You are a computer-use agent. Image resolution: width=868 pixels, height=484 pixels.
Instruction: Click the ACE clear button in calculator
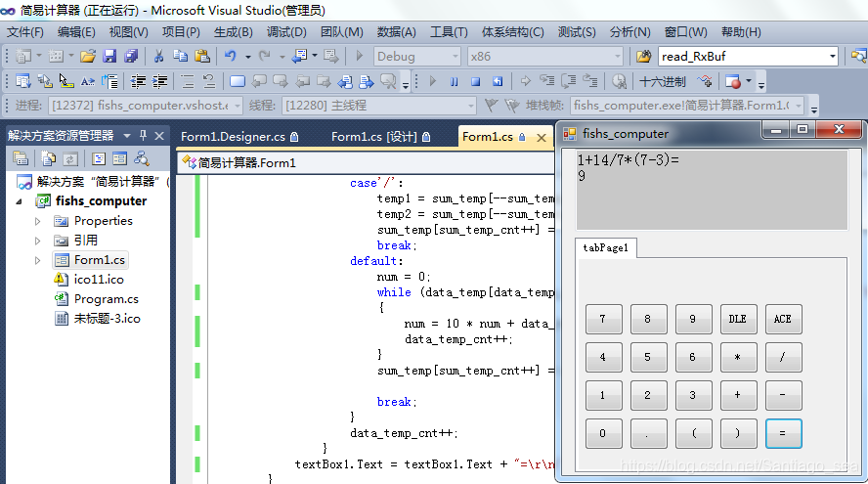pyautogui.click(x=783, y=319)
